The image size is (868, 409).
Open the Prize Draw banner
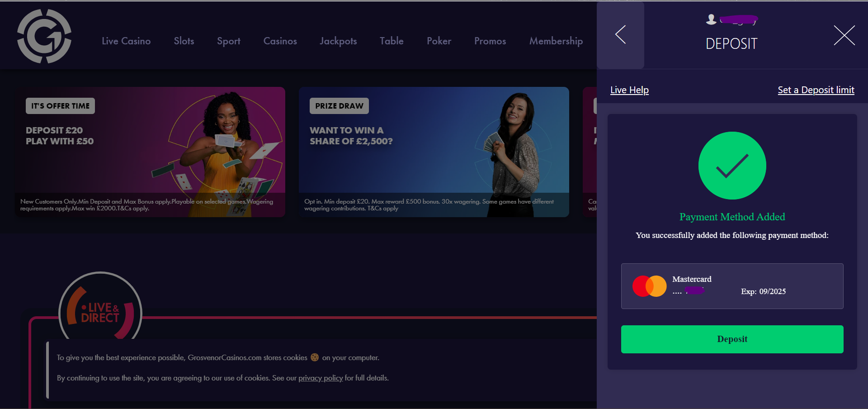tap(434, 152)
